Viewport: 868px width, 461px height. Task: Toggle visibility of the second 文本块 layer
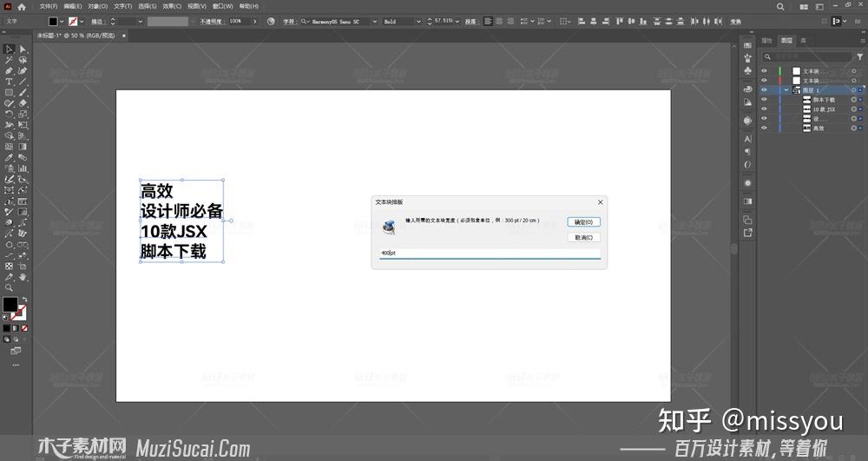(x=765, y=80)
